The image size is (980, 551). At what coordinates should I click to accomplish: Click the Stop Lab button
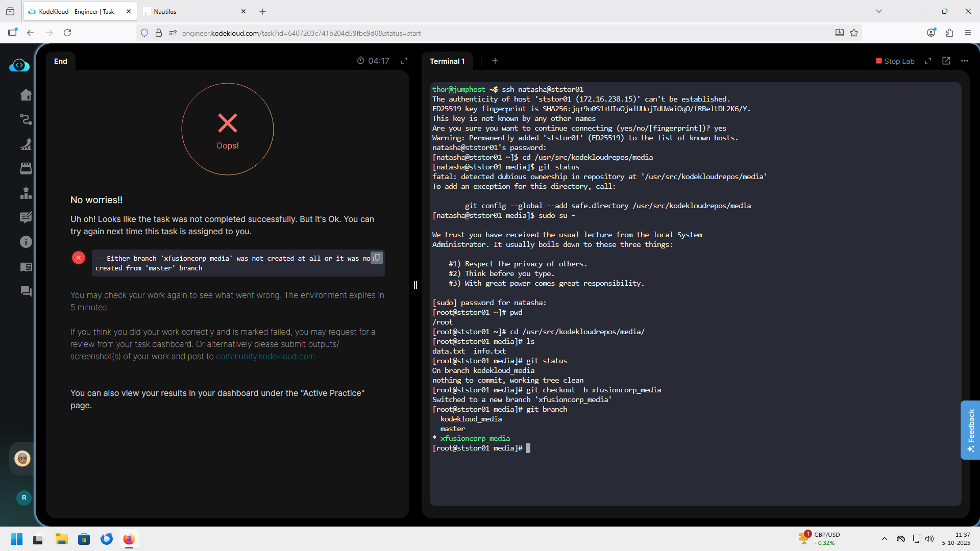tap(895, 61)
